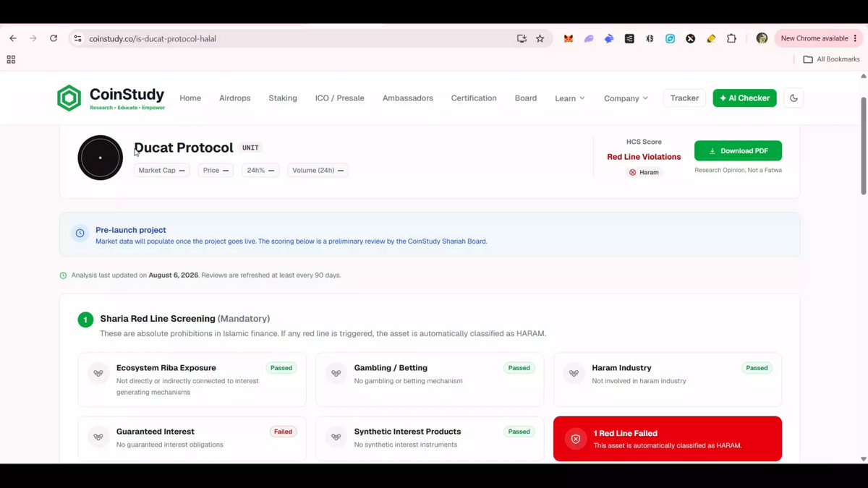The height and width of the screenshot is (488, 868).
Task: Expand the Company dropdown menu
Action: (626, 98)
